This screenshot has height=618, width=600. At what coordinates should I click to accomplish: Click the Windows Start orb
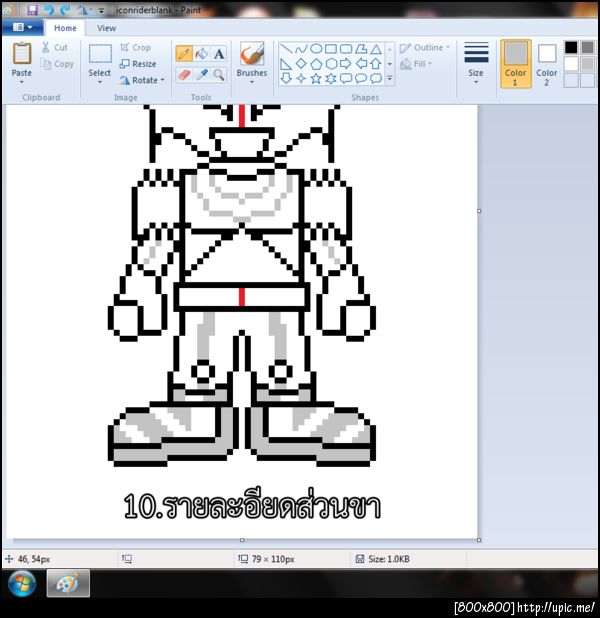click(x=22, y=584)
